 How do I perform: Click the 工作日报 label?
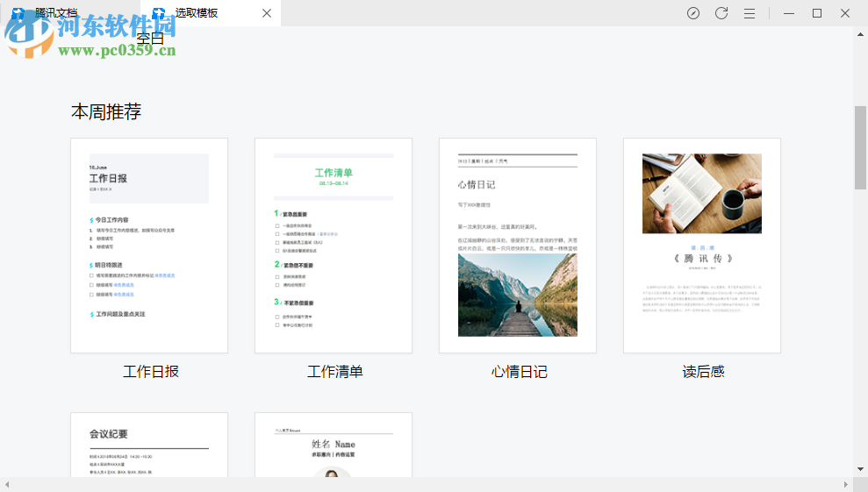coord(151,371)
